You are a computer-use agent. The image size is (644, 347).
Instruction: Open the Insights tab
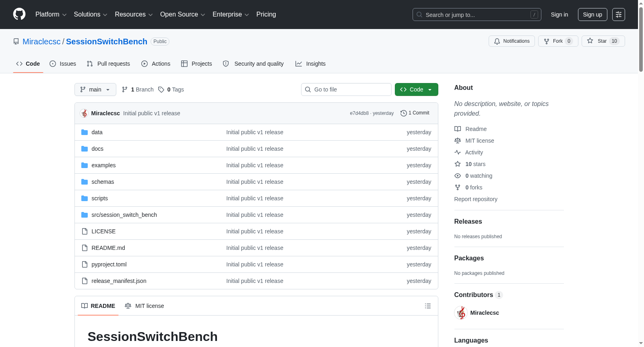click(x=310, y=64)
